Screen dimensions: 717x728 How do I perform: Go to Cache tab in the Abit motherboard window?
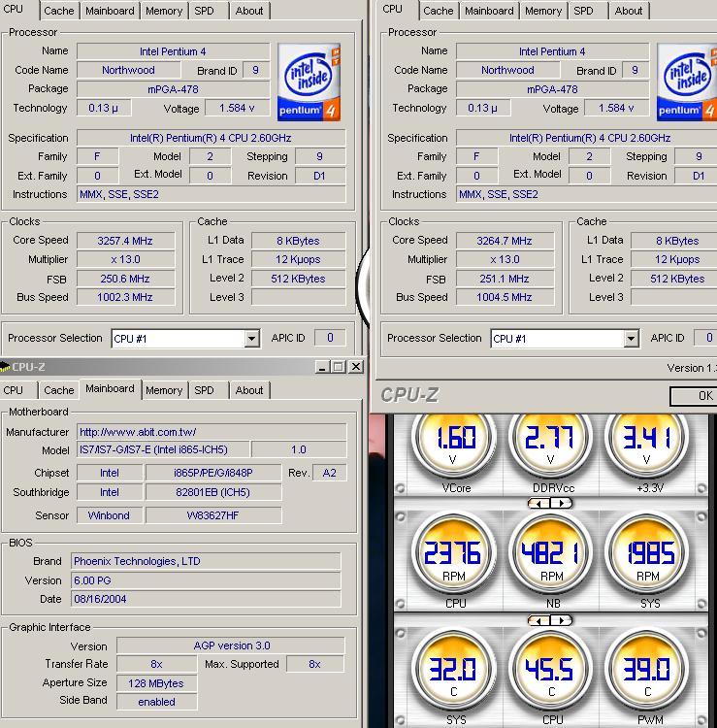point(59,390)
